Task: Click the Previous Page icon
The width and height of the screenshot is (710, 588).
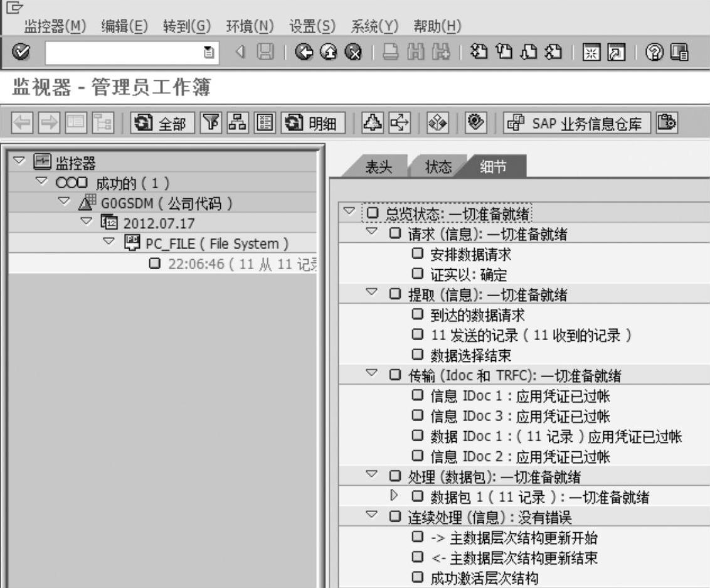Action: pos(504,52)
